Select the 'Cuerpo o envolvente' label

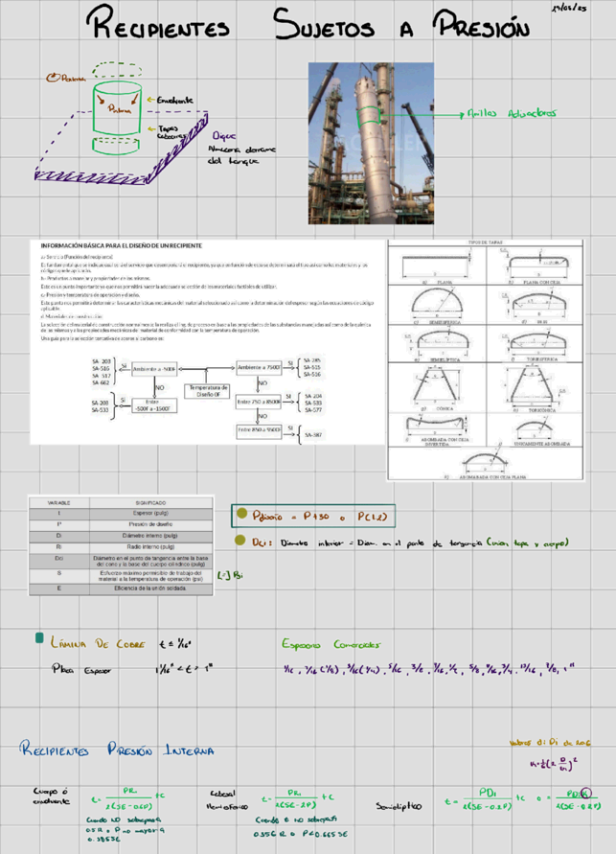(52, 796)
